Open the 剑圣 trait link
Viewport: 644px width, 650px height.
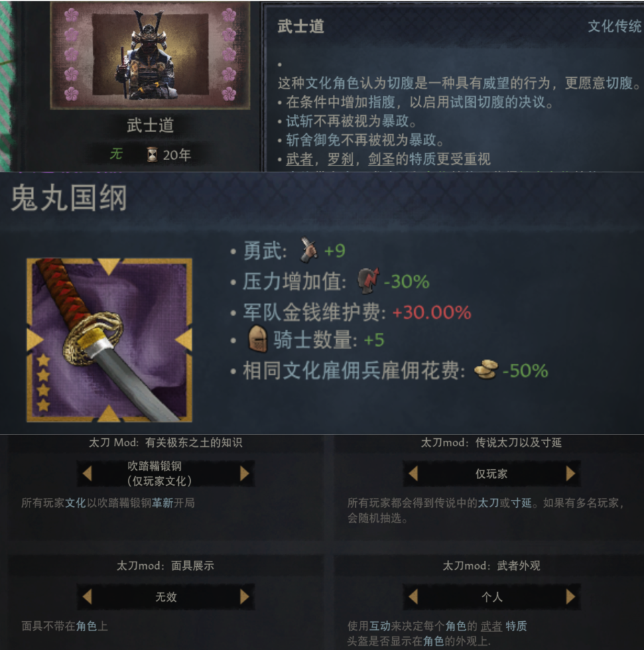(x=381, y=159)
